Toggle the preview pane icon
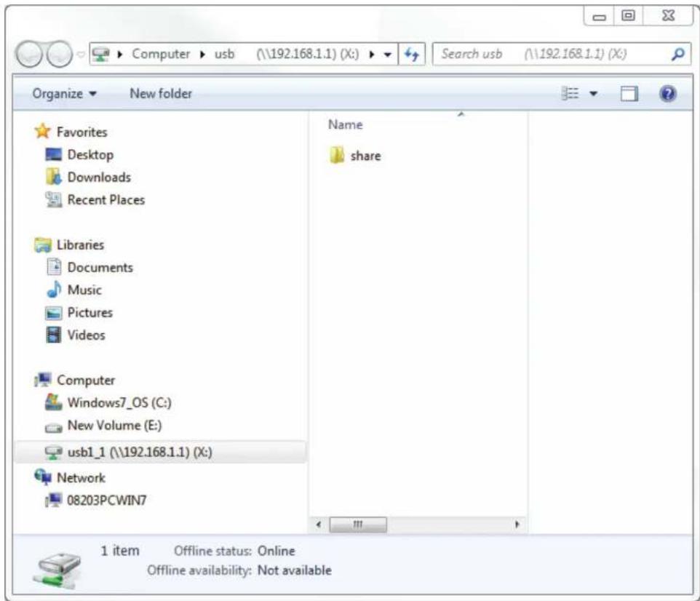The height and width of the screenshot is (601, 700). 629,94
